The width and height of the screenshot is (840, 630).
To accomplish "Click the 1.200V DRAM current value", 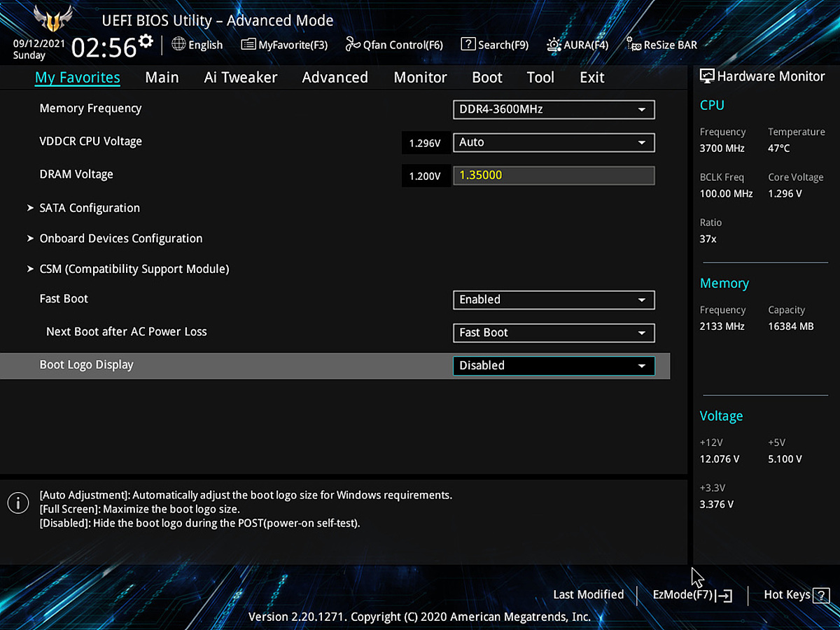I will pos(425,176).
